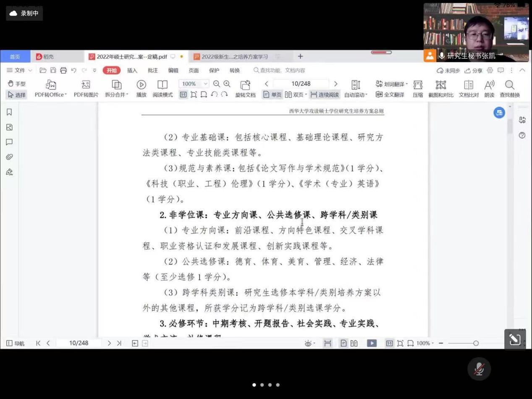Adjust the zoom slider in status bar
532x399 pixels.
coord(476,343)
